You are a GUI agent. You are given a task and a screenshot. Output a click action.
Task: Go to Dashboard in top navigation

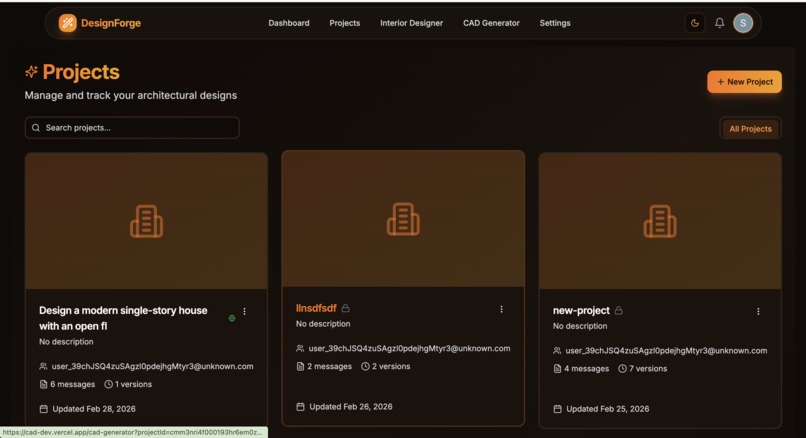click(289, 23)
